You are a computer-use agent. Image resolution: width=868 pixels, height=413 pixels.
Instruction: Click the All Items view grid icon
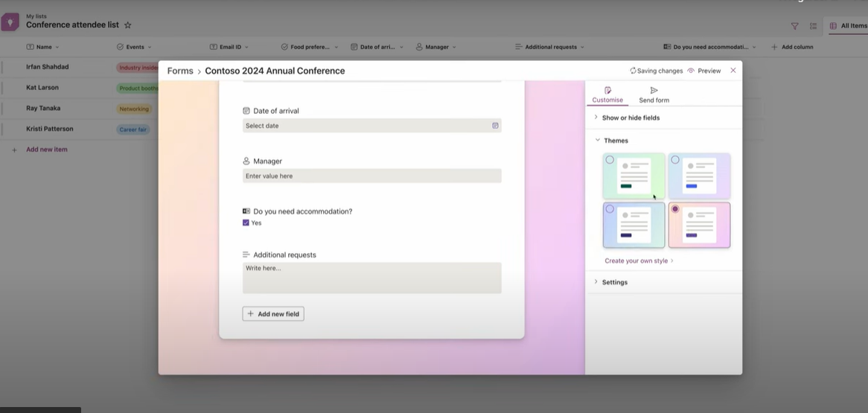click(833, 26)
